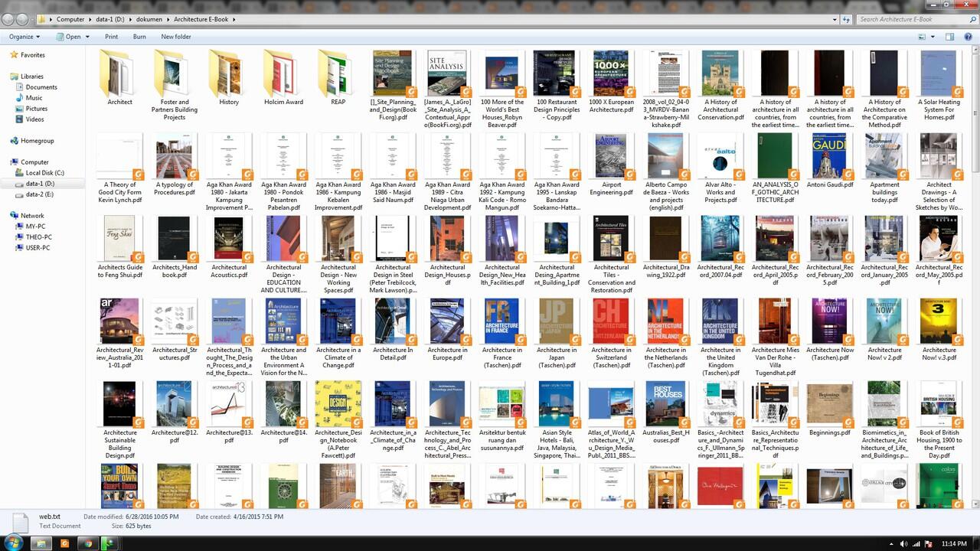980x551 pixels.
Task: Show hidden icons in the system tray
Action: tap(892, 543)
